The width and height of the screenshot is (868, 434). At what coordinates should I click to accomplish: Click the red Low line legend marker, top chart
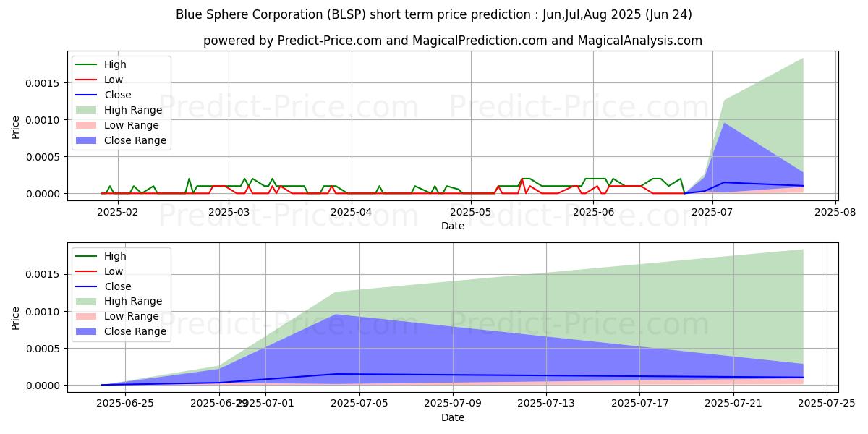click(88, 80)
